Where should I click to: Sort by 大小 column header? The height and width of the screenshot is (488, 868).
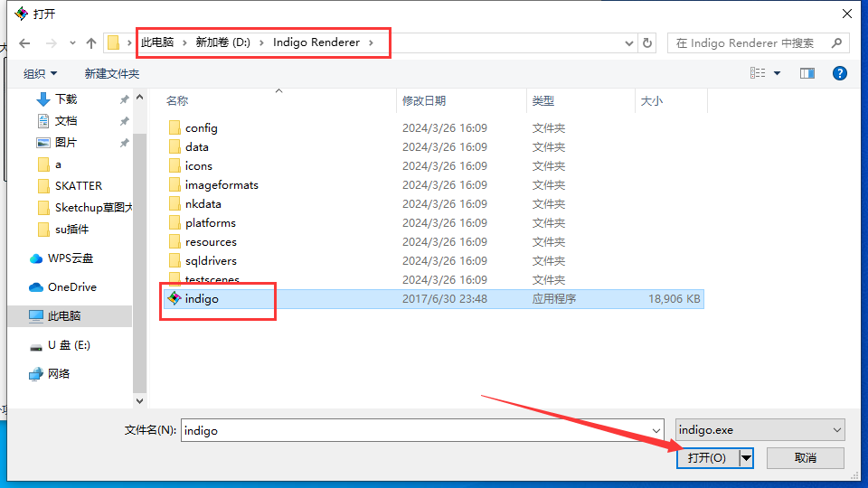point(652,100)
